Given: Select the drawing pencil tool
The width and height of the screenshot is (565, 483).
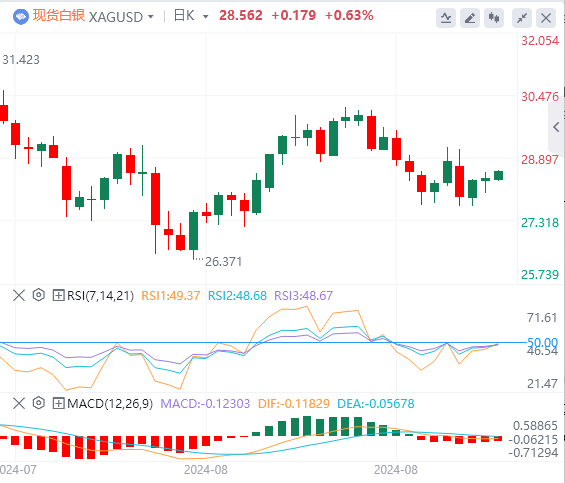Looking at the screenshot, I should click(470, 18).
